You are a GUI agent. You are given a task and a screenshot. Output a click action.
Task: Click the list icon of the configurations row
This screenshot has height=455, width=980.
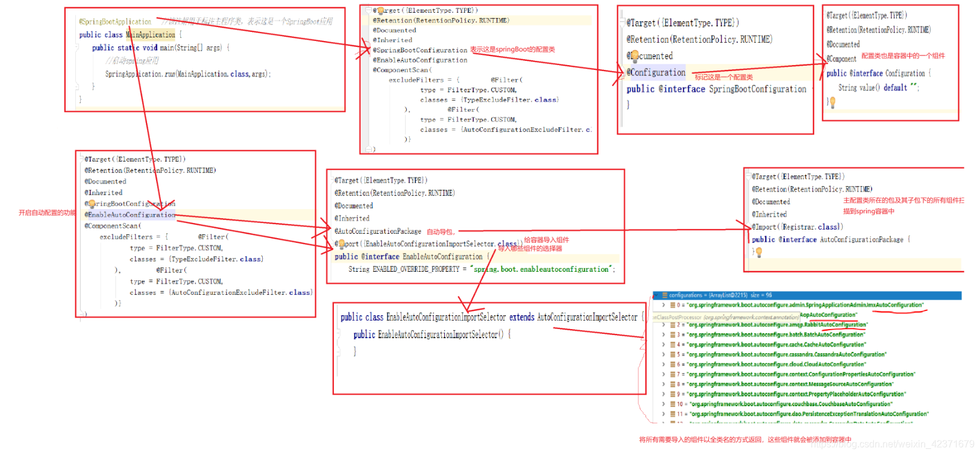(665, 295)
